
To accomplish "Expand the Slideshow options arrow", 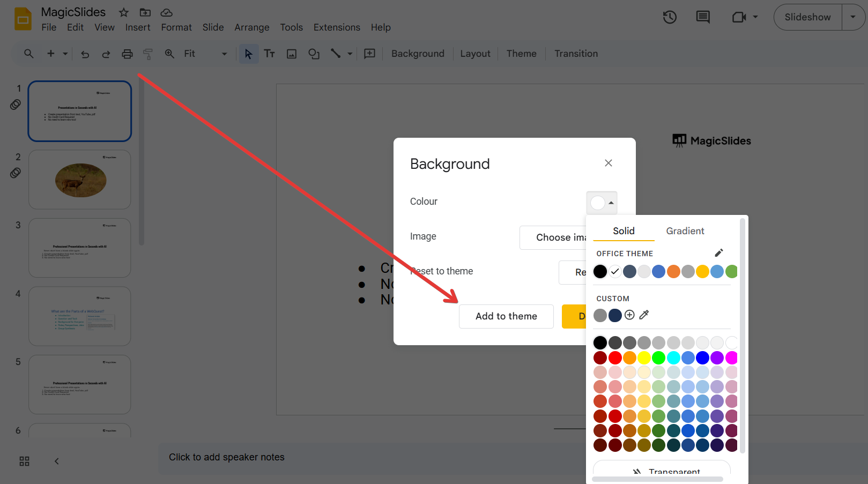I will (853, 17).
